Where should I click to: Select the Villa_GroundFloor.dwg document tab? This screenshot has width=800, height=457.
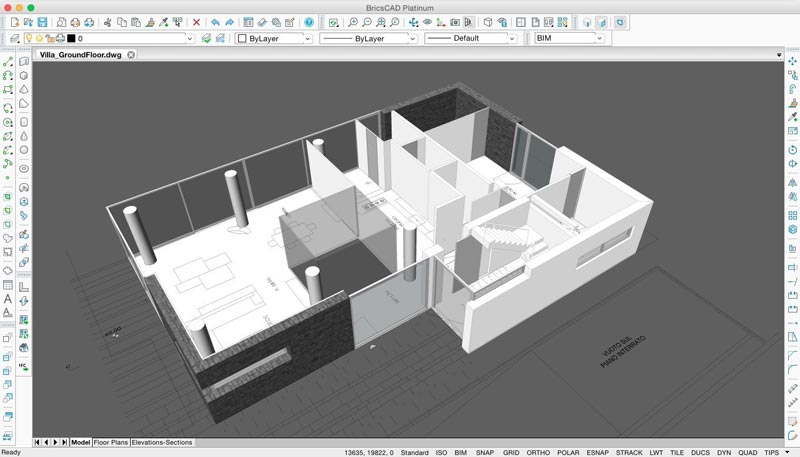point(81,55)
